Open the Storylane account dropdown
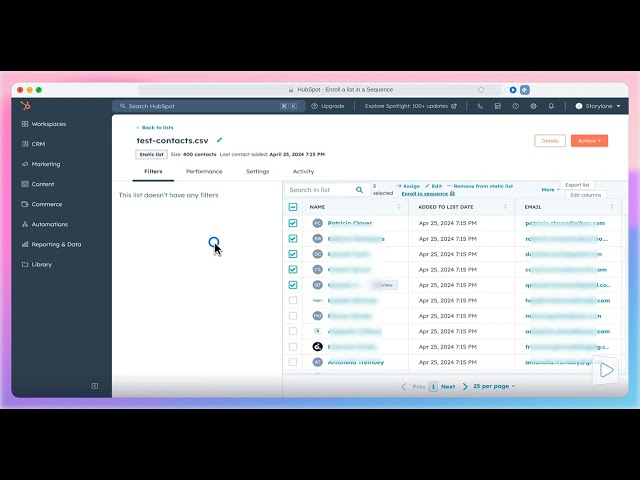The width and height of the screenshot is (640, 480). coord(598,106)
